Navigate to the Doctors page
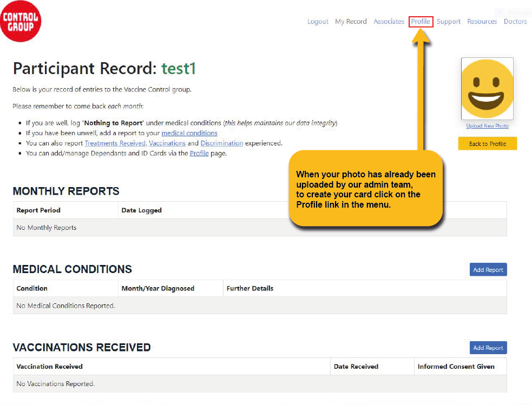The width and height of the screenshot is (532, 405). click(x=515, y=22)
